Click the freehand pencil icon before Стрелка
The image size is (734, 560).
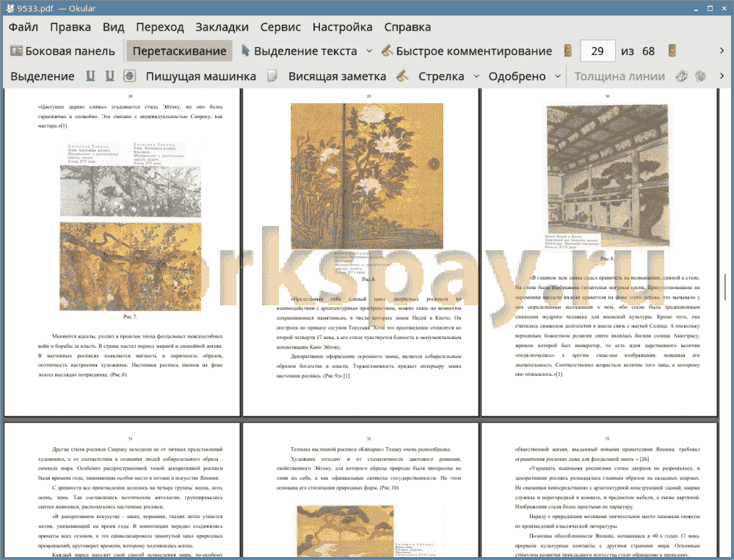tap(402, 76)
